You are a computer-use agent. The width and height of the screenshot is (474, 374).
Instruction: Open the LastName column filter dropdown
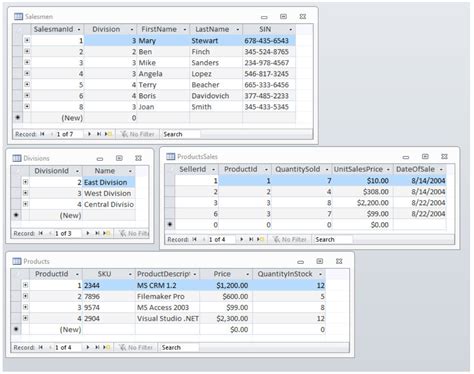238,29
